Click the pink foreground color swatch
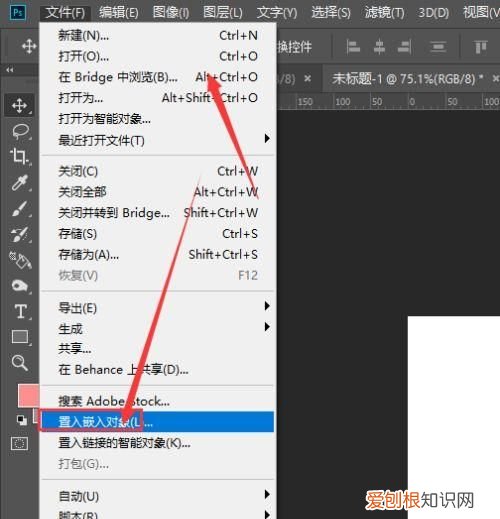500x519 pixels. (29, 395)
